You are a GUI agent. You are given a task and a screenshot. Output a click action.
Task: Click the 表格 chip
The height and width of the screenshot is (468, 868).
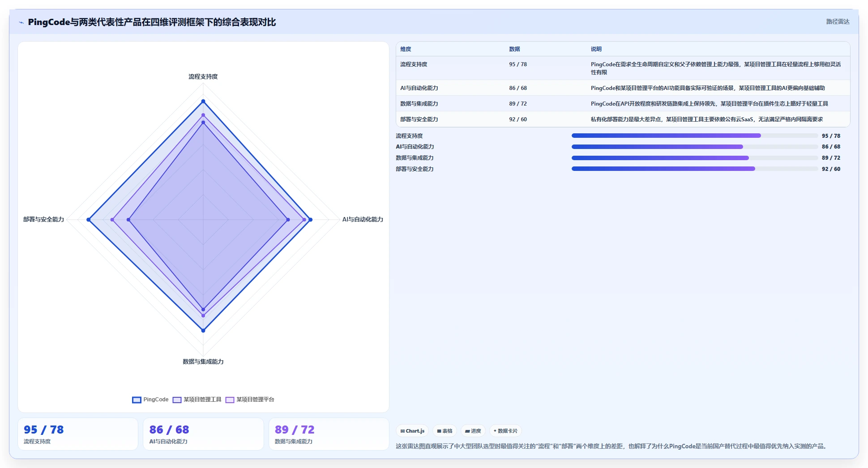point(445,431)
